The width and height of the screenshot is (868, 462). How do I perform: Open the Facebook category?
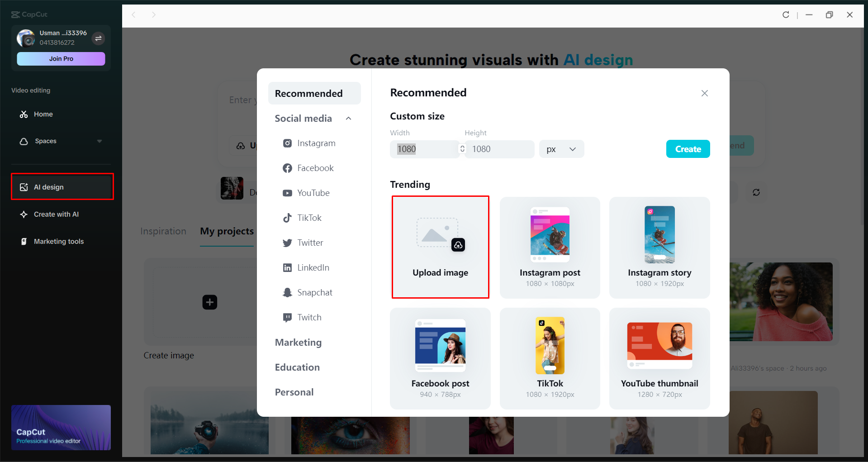click(x=315, y=168)
